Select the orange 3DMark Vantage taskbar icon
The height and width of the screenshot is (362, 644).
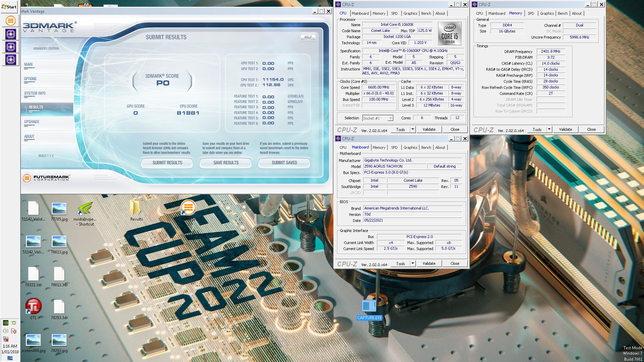(10, 21)
